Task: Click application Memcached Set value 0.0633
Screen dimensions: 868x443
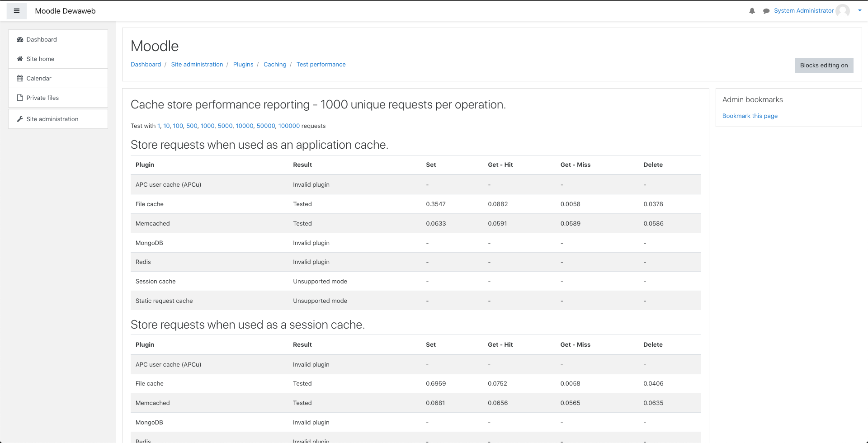Action: coord(436,223)
